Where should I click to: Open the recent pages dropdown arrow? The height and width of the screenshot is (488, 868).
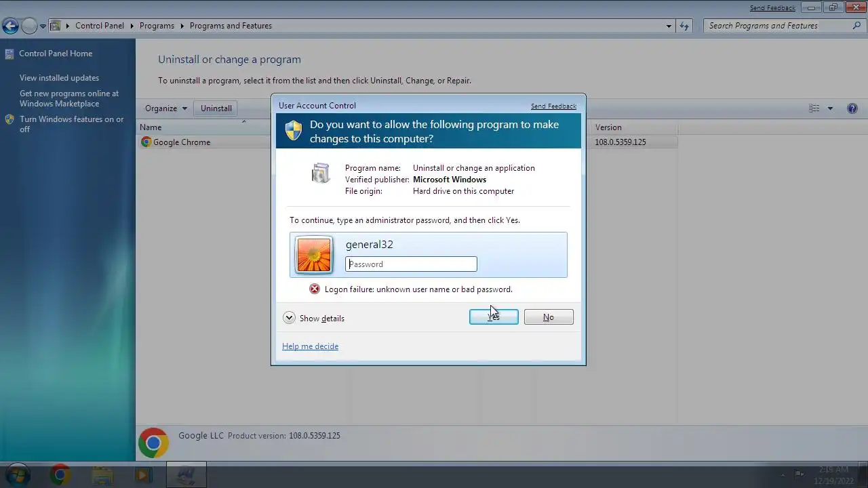point(43,26)
